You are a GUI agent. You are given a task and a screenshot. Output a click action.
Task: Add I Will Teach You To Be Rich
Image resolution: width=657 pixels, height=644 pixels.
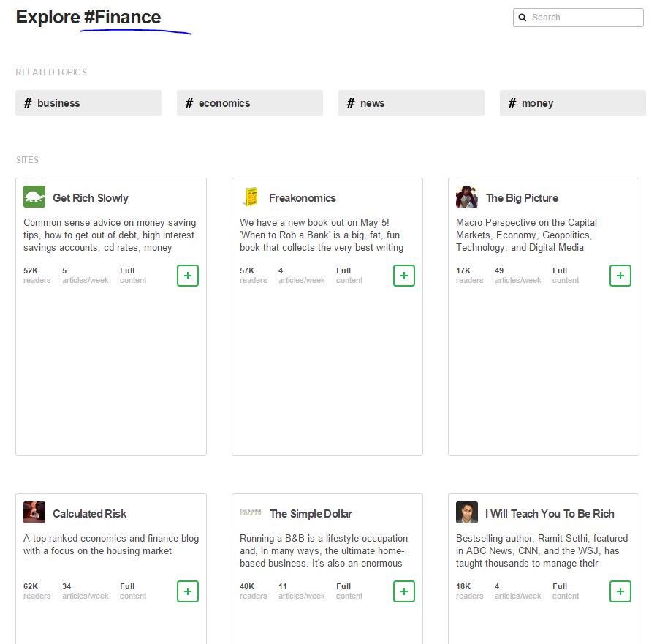[x=620, y=591]
